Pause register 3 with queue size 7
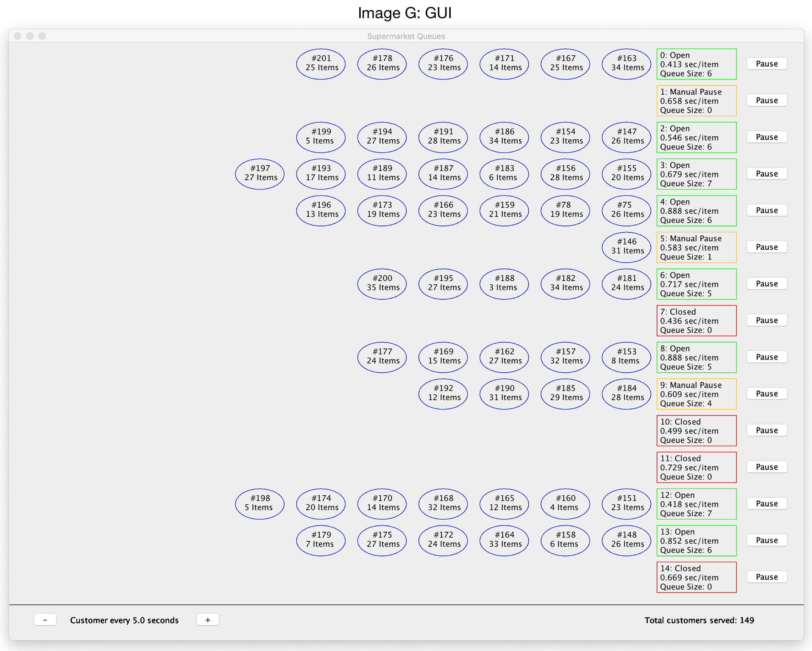 click(x=766, y=174)
